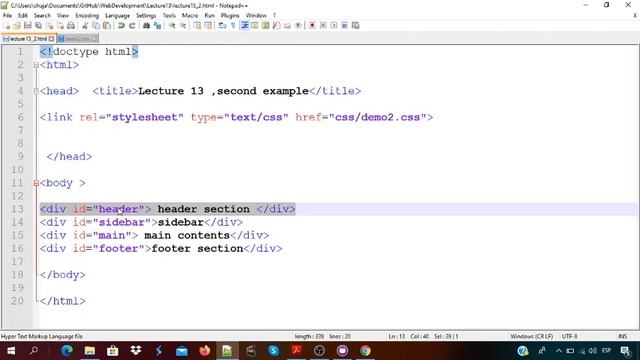Click the Stop Recording macro icon

[x=323, y=26]
